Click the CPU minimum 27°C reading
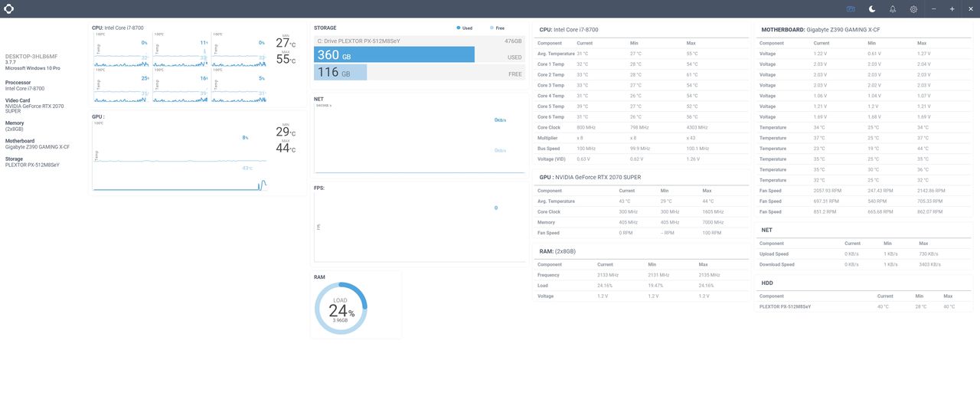Image resolution: width=980 pixels, height=396 pixels. 284,43
